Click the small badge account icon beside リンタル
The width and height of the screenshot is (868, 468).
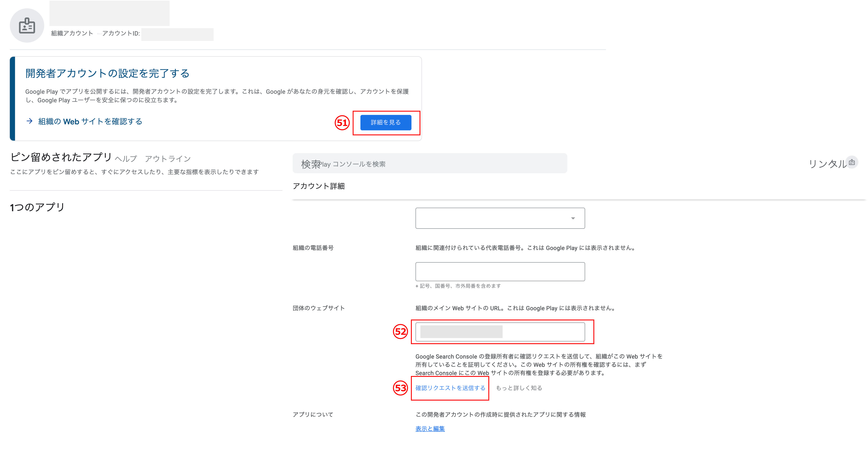pos(852,163)
